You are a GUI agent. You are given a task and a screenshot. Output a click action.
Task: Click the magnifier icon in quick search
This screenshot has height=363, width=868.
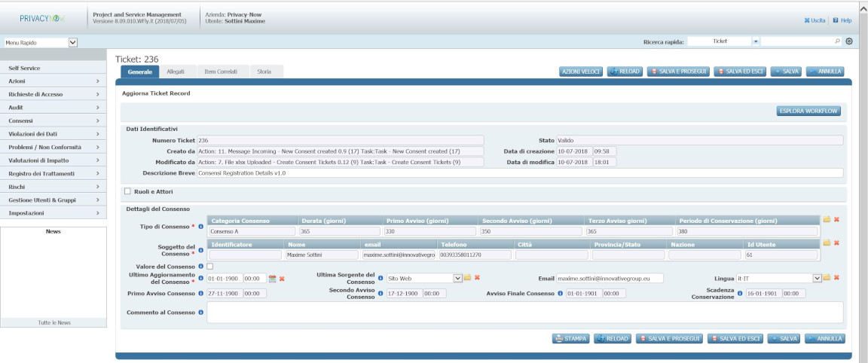tap(838, 41)
